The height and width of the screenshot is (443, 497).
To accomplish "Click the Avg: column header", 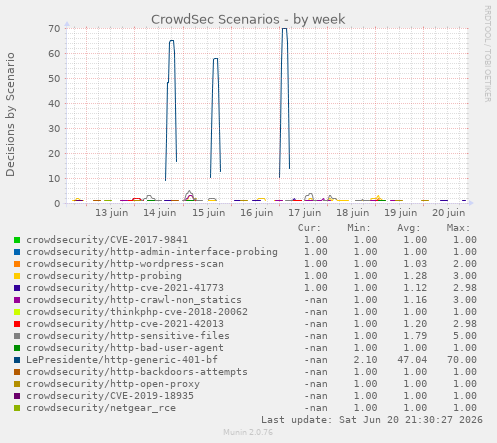I will click(409, 228).
